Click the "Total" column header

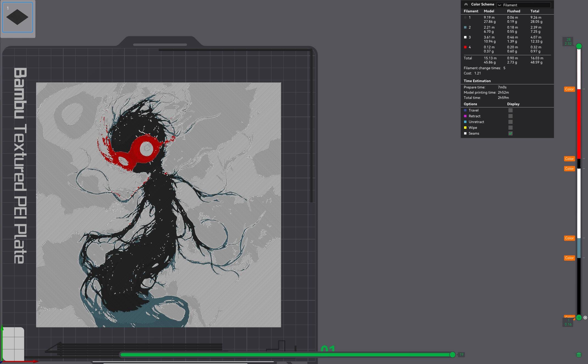pyautogui.click(x=535, y=11)
